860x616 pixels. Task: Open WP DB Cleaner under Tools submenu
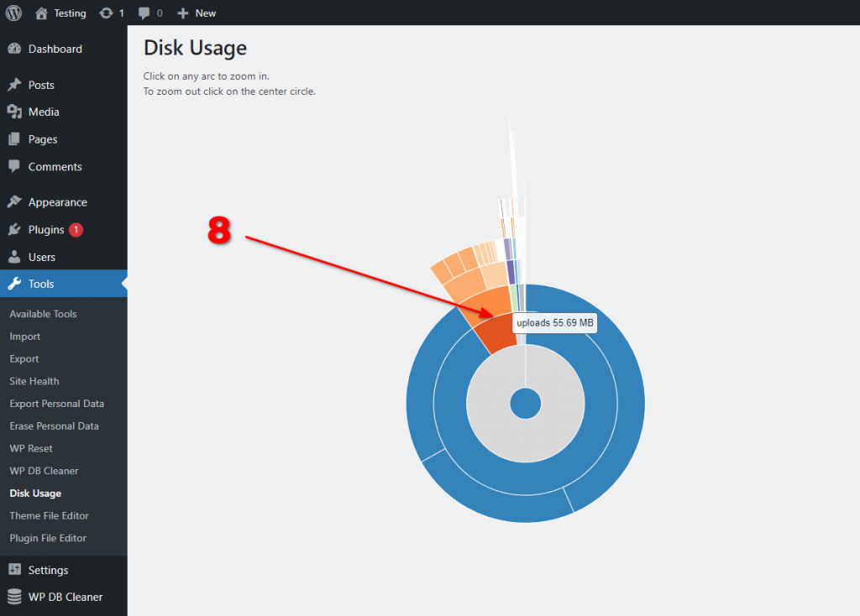point(44,472)
